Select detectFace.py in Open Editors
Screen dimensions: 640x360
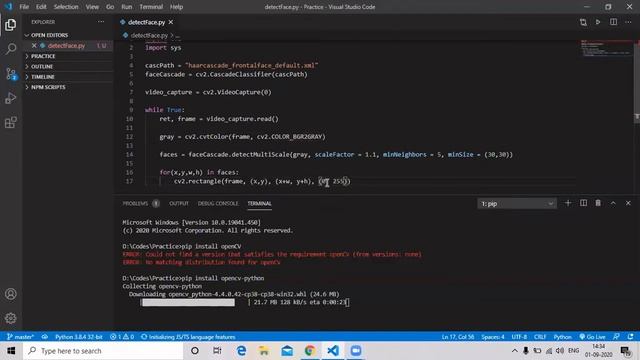[x=67, y=46]
